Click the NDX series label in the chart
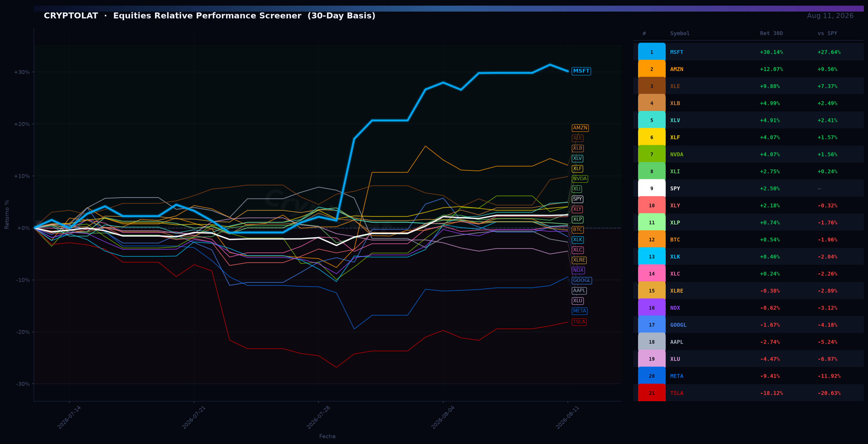This screenshot has height=444, width=868. 578,270
